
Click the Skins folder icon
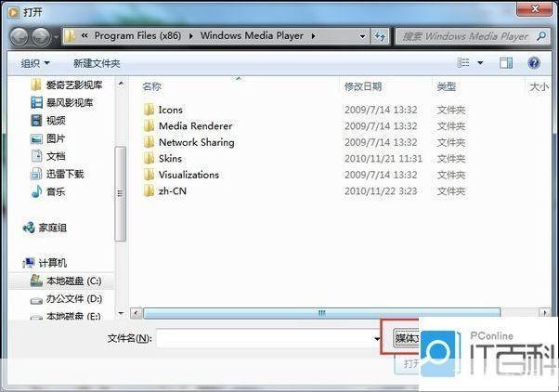(149, 158)
